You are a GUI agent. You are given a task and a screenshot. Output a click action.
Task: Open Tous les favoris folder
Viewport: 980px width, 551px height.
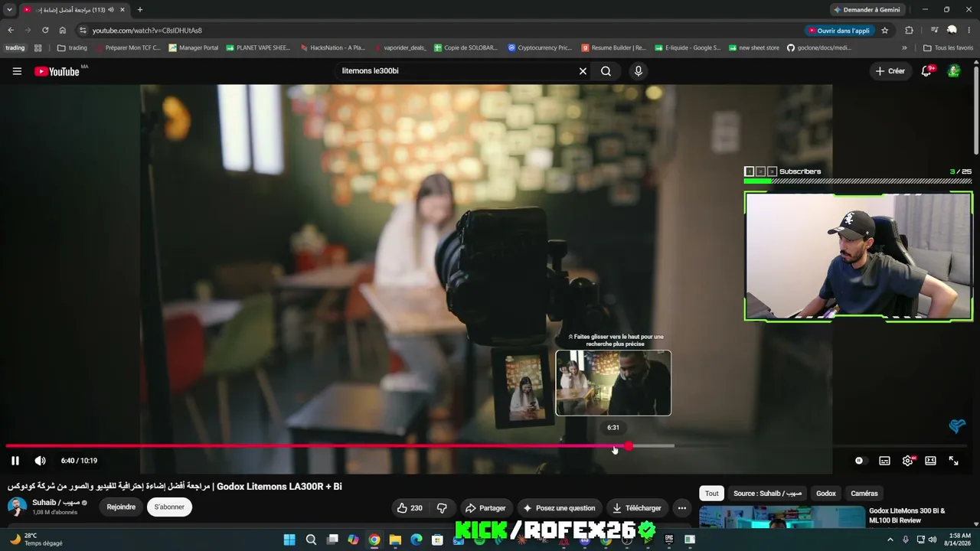tap(948, 47)
